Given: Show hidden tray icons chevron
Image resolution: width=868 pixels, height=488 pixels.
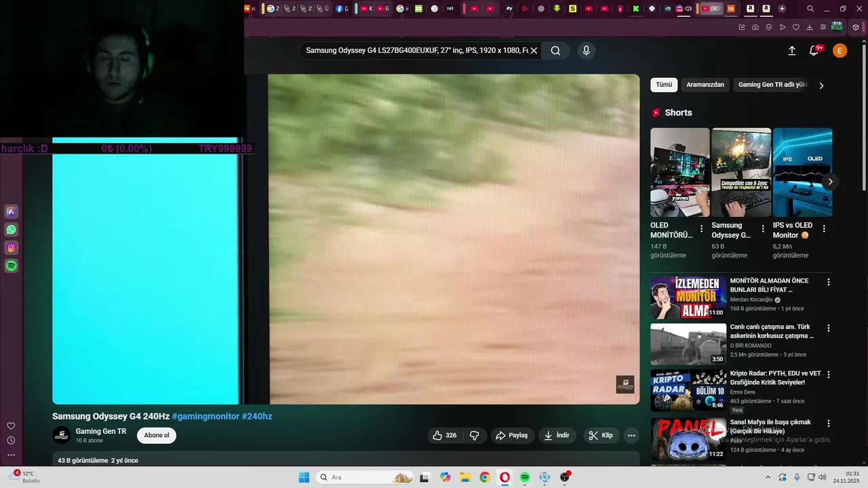Looking at the screenshot, I should 768,477.
